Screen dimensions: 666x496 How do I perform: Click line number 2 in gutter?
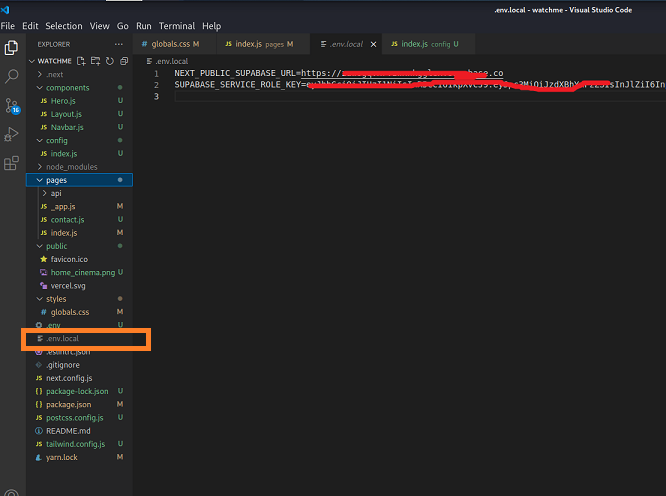pyautogui.click(x=156, y=85)
